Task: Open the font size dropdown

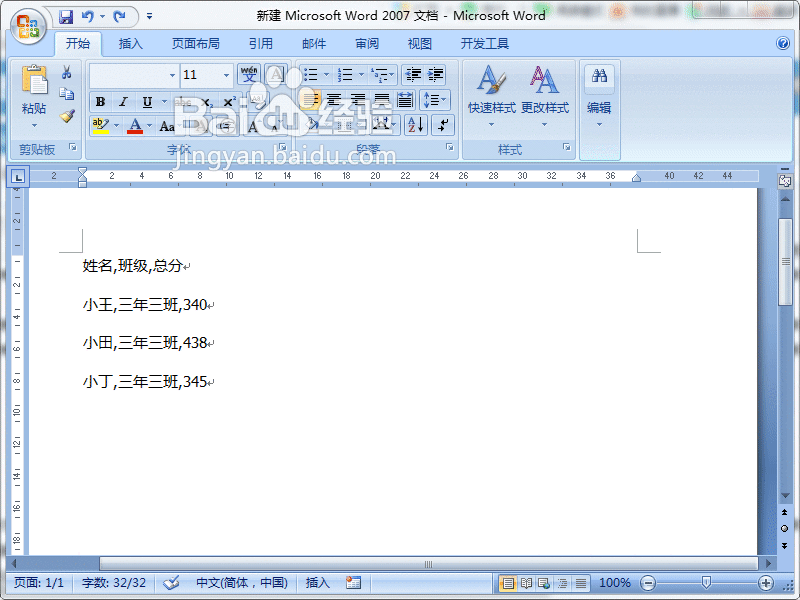Action: (225, 74)
